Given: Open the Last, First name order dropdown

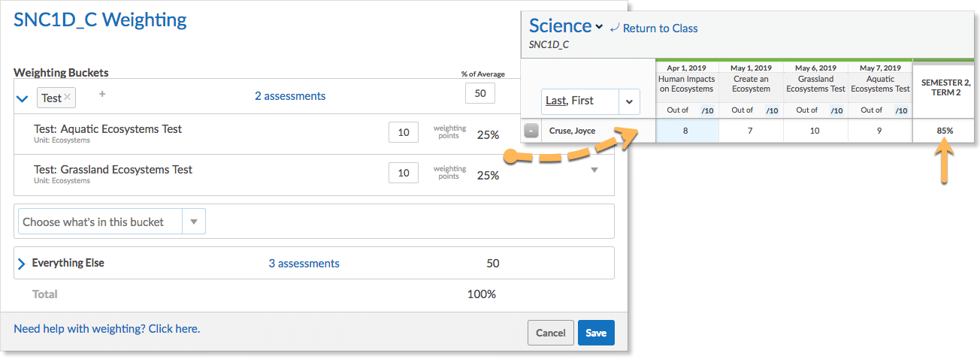Looking at the screenshot, I should 628,101.
